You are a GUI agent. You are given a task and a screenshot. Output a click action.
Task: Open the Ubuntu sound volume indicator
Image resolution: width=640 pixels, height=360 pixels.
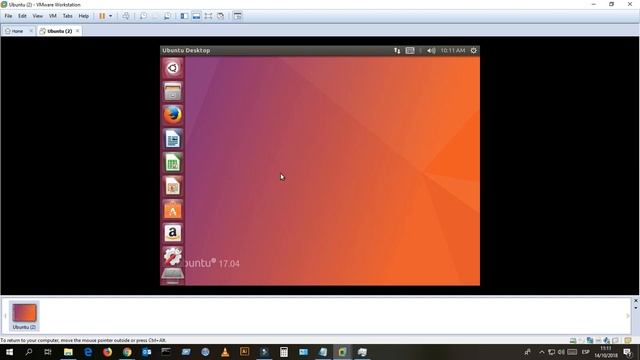431,50
